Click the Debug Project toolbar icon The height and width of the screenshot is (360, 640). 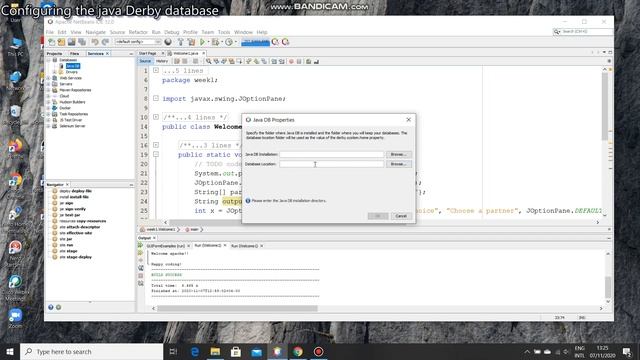point(215,42)
